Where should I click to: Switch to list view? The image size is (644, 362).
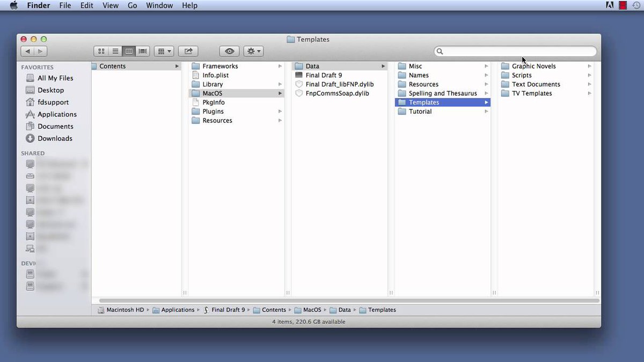pyautogui.click(x=115, y=51)
